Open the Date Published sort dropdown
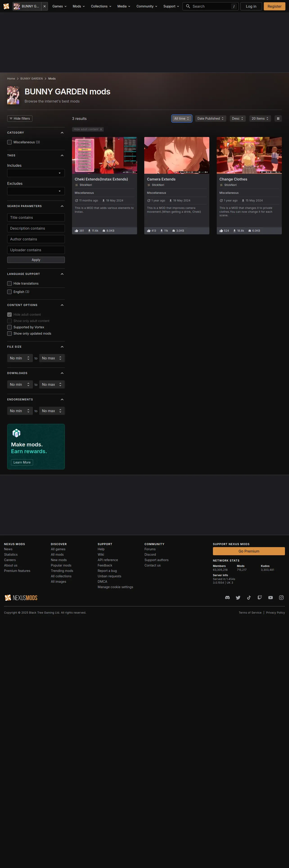The height and width of the screenshot is (868, 289). point(211,119)
